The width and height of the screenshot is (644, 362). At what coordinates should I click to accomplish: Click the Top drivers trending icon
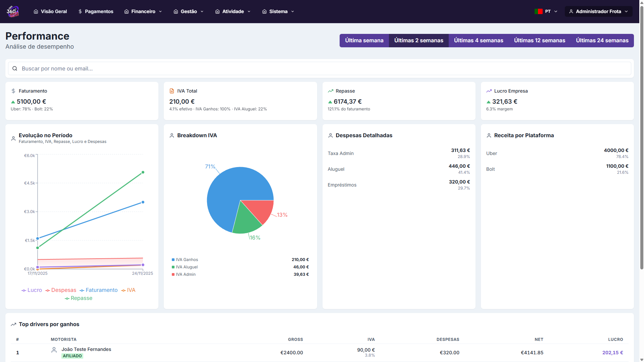13,324
